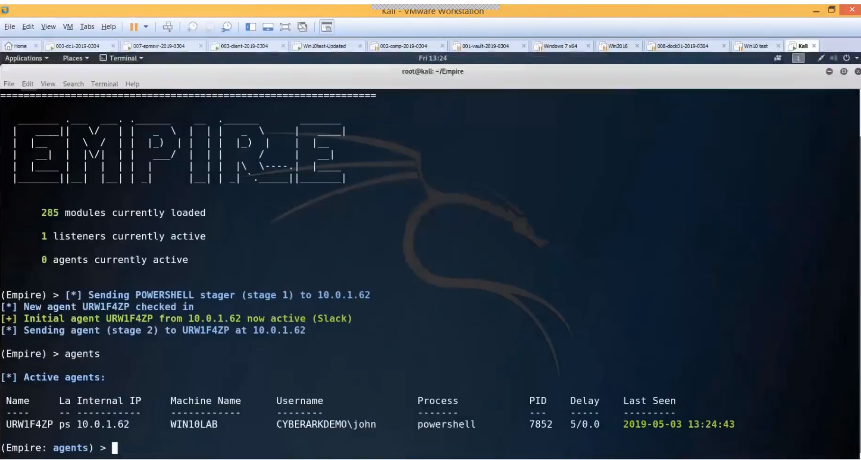Open the terminal's File menu

tap(9, 84)
